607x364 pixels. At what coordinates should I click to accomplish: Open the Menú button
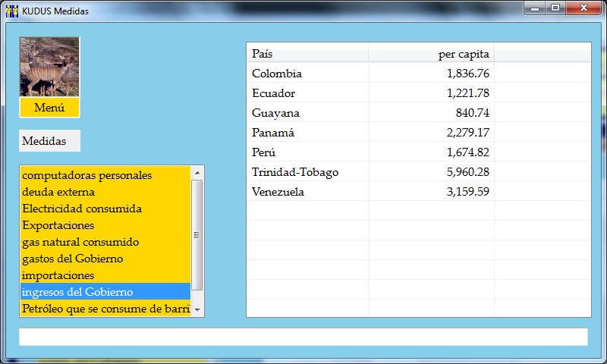(x=49, y=108)
